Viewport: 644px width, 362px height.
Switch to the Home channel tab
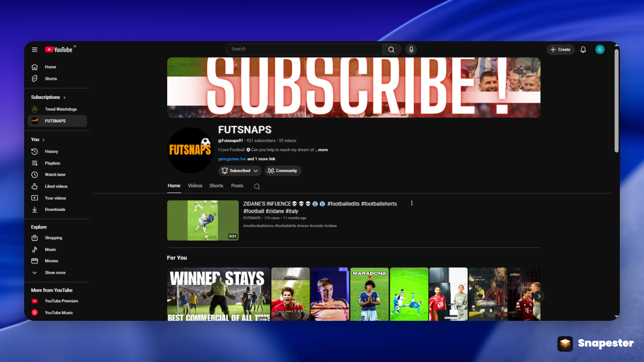coord(174,186)
